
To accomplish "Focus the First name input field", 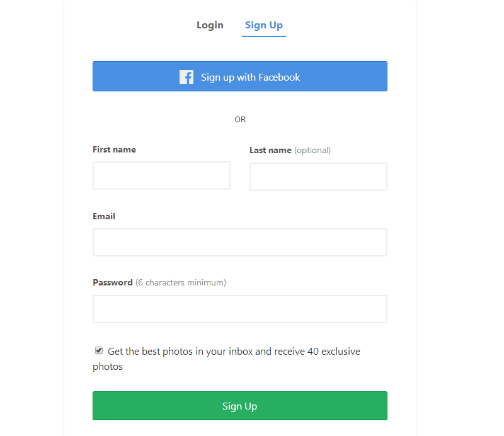I will (x=161, y=176).
